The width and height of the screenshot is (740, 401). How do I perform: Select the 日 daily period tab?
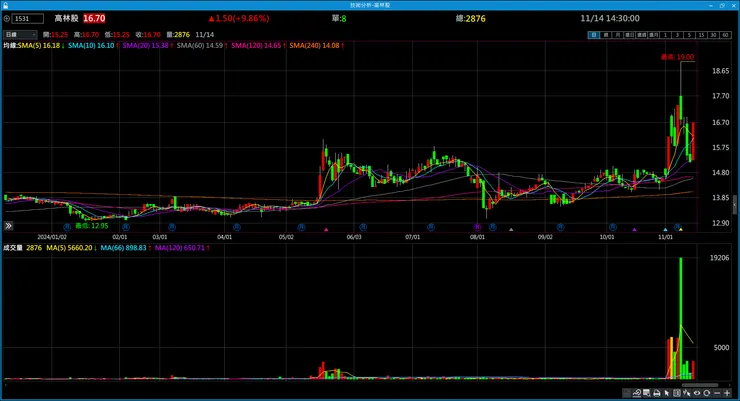point(594,35)
